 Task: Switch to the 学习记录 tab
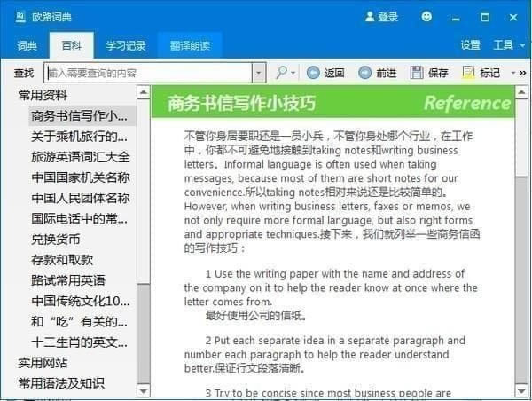click(126, 45)
